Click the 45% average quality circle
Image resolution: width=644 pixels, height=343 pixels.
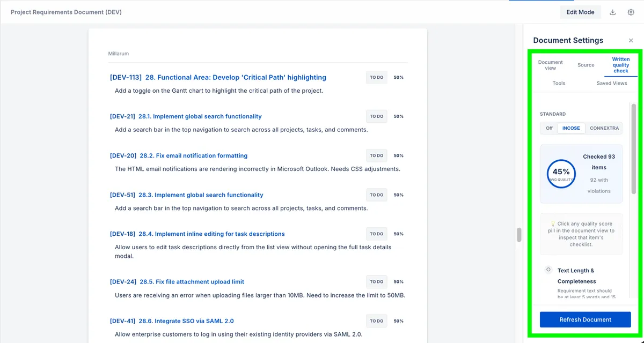click(x=561, y=174)
